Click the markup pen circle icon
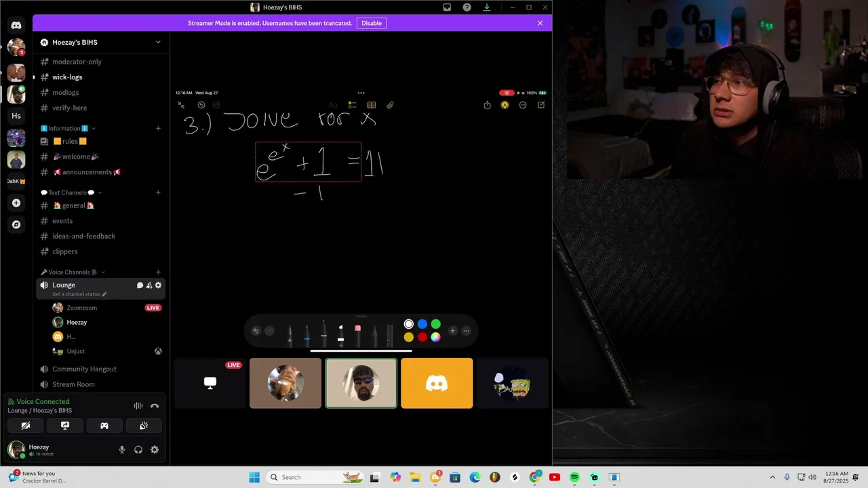The height and width of the screenshot is (488, 868). point(505,105)
